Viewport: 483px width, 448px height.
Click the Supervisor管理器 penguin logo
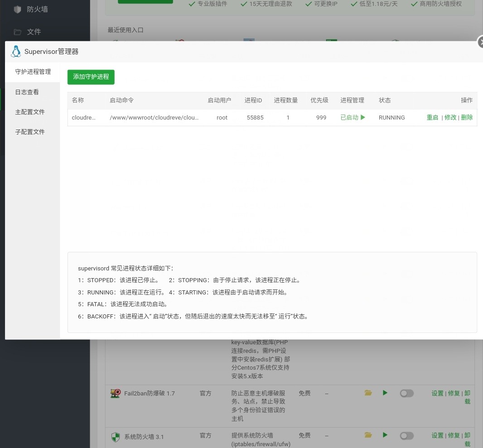[15, 51]
